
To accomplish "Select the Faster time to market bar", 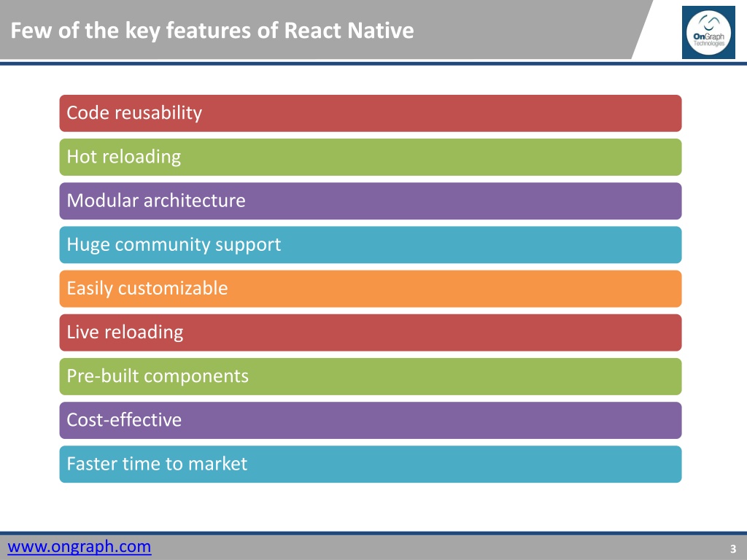I will (371, 464).
